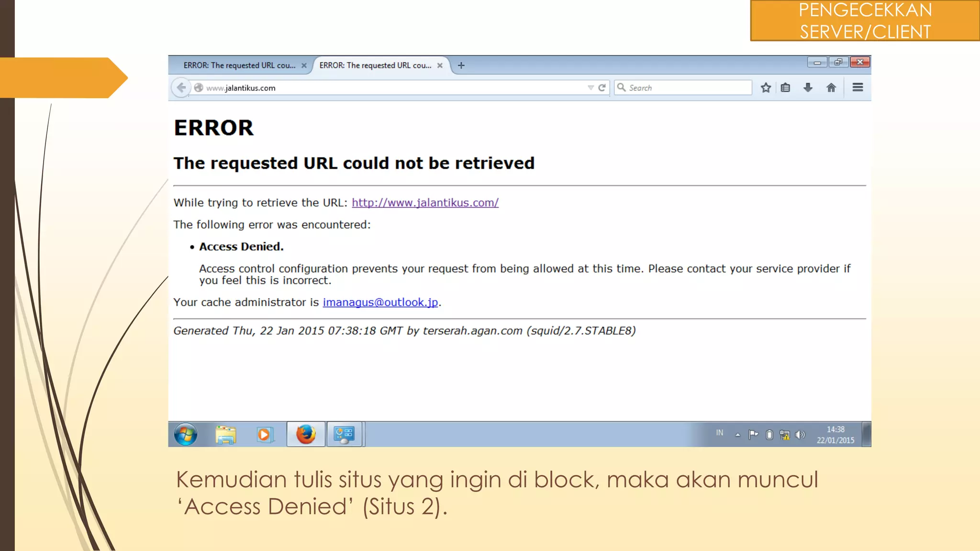Restore down the Firefox window

pos(838,62)
